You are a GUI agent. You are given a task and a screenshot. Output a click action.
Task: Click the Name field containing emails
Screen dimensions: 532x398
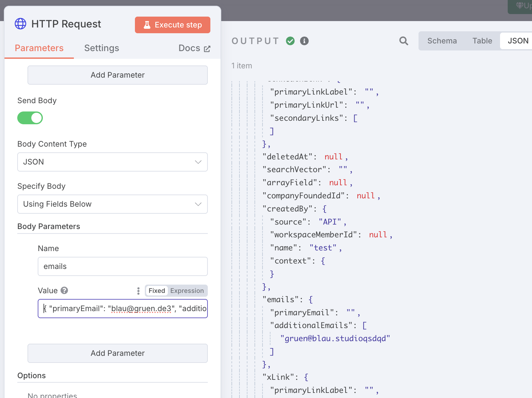[123, 266]
